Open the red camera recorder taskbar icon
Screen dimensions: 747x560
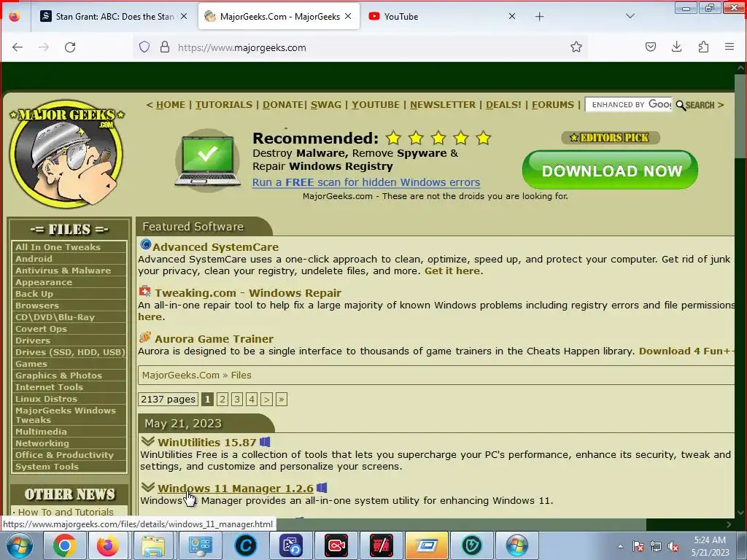336,545
